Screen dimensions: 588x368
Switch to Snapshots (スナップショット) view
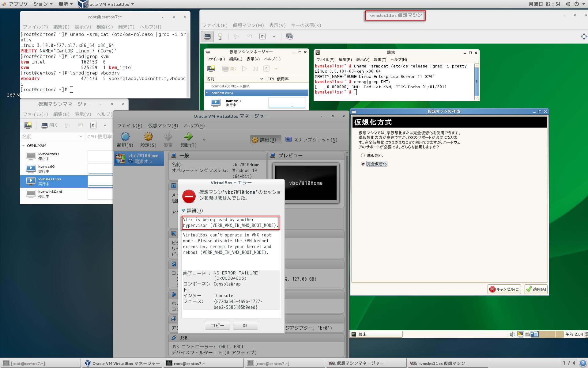coord(311,140)
